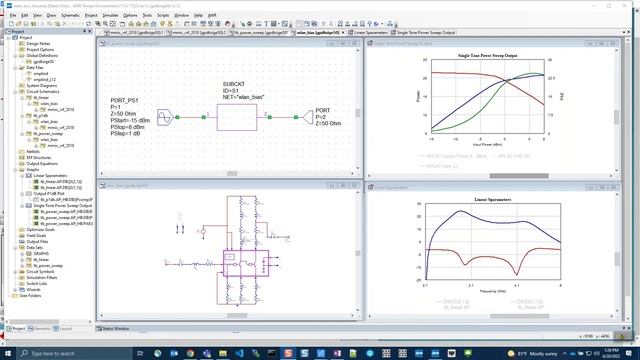Switch to Elements tab at panel bottom
This screenshot has width=640, height=360.
39,329
